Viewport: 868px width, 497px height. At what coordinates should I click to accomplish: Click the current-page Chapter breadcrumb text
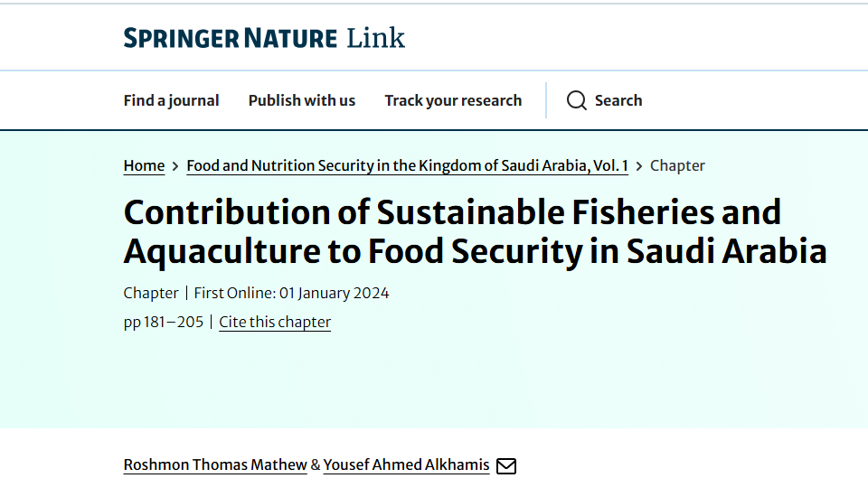677,165
